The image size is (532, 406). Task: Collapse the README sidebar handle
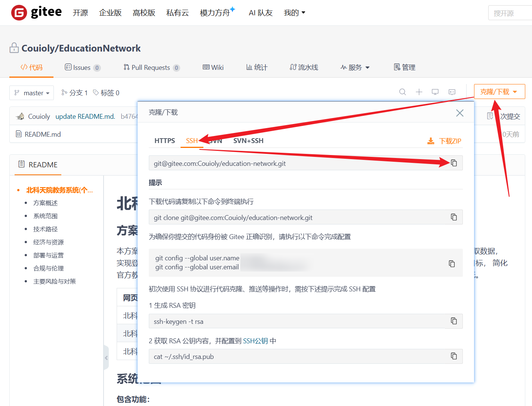[x=106, y=357]
